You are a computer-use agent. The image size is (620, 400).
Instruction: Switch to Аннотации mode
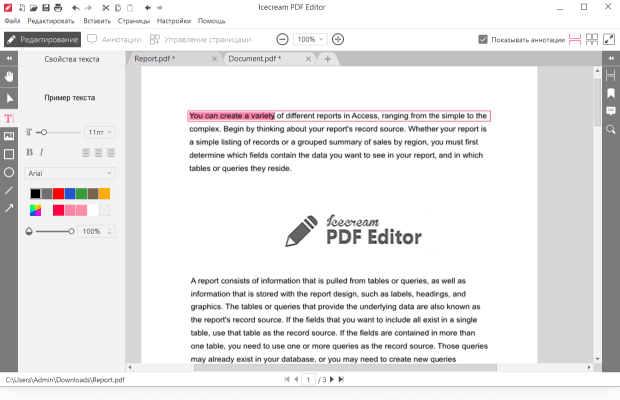click(114, 39)
